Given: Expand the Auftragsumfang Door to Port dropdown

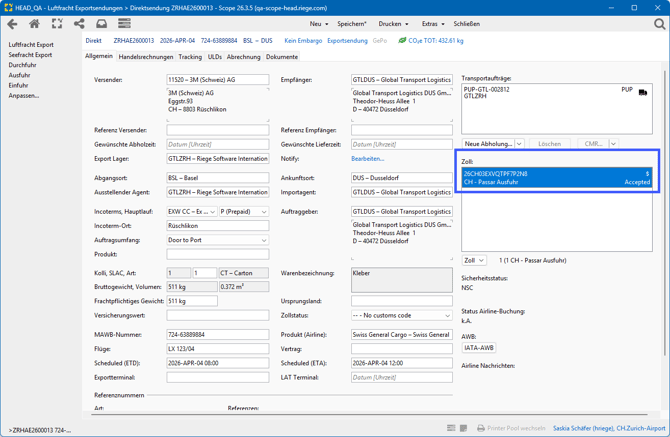Looking at the screenshot, I should 264,240.
